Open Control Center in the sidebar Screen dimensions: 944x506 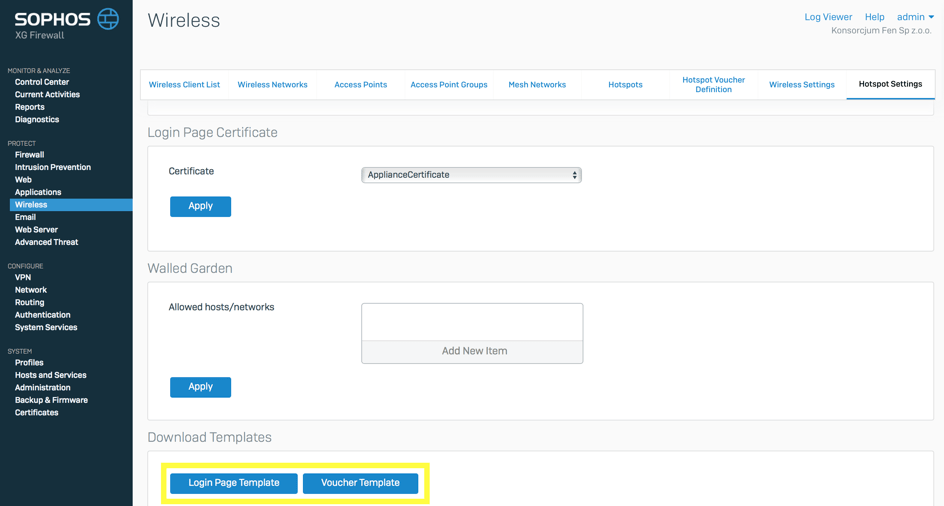(x=42, y=82)
